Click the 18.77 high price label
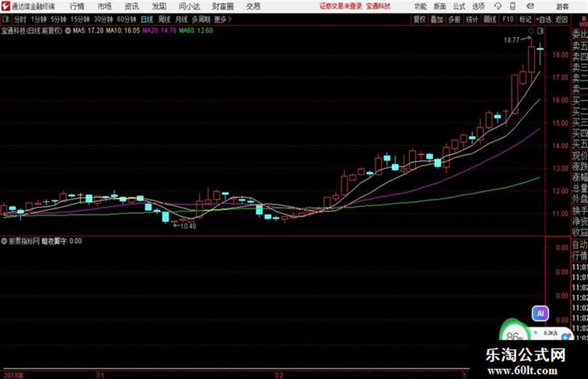This screenshot has height=379, width=588. [x=511, y=40]
